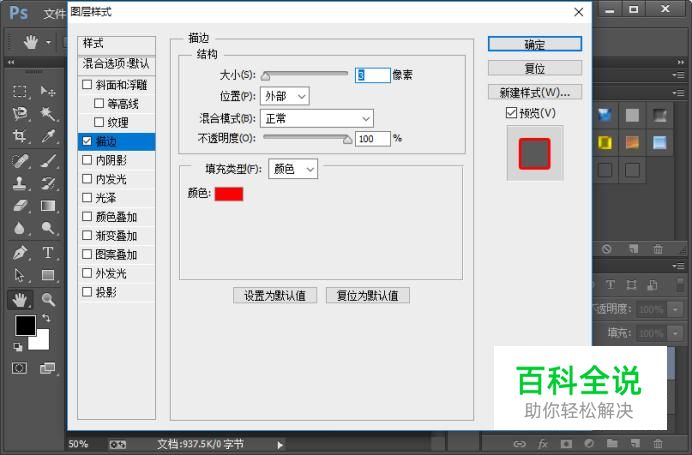The width and height of the screenshot is (692, 455).
Task: Select the Pen tool
Action: click(x=19, y=253)
